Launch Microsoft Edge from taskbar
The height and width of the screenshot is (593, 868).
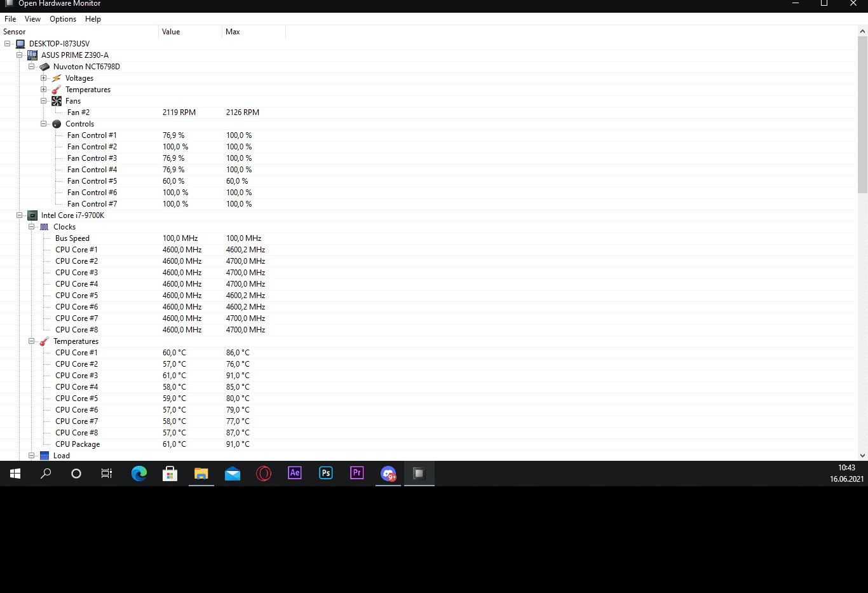tap(139, 474)
